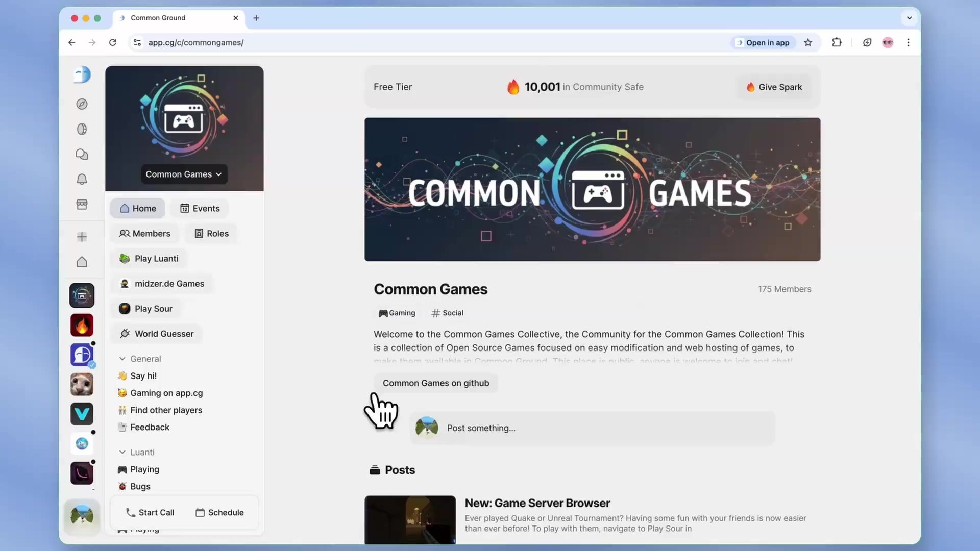Image resolution: width=980 pixels, height=551 pixels.
Task: Click the plus icon to add community
Action: [x=82, y=237]
